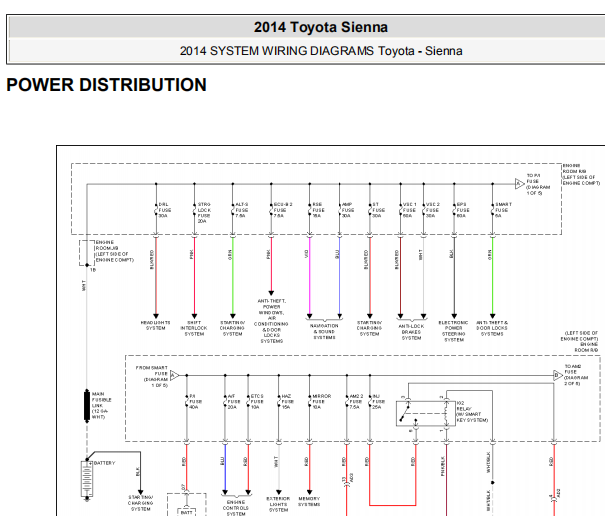This screenshot has width=605, height=516.
Task: Click the DRL FUSE 30A label
Action: click(x=165, y=210)
